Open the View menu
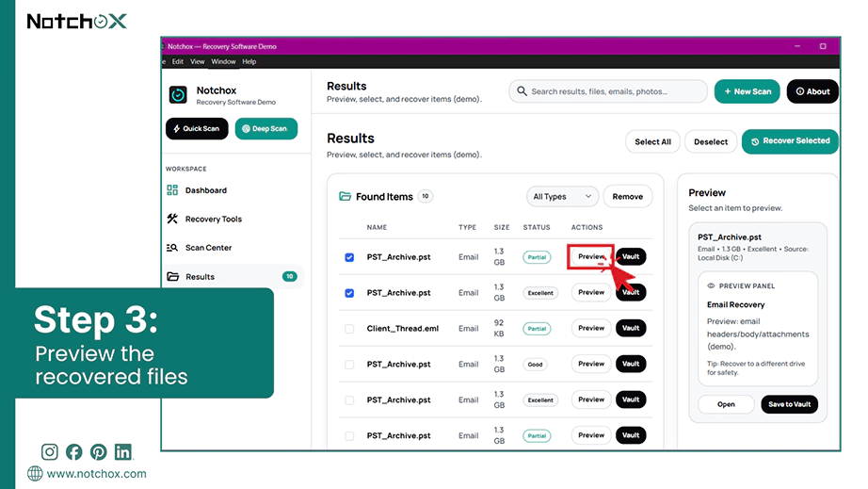Screen dimensions: 868x489 click(197, 61)
